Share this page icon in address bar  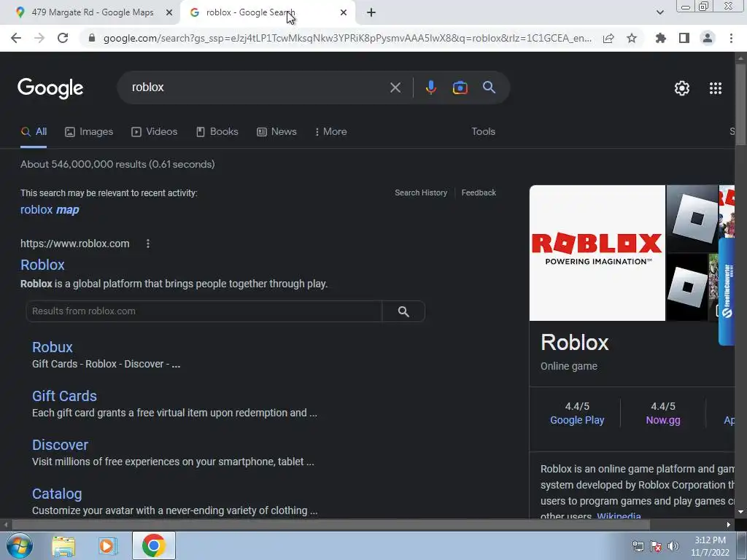pos(608,38)
